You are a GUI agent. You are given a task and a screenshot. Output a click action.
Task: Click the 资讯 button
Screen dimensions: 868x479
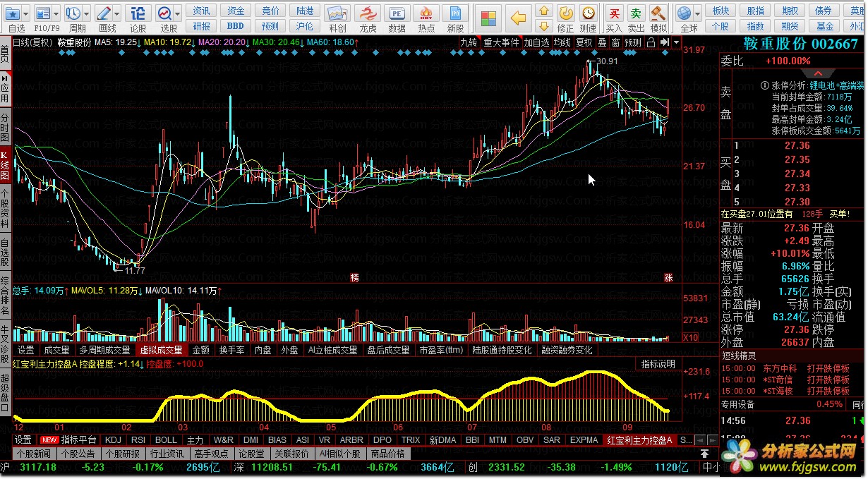(x=201, y=11)
